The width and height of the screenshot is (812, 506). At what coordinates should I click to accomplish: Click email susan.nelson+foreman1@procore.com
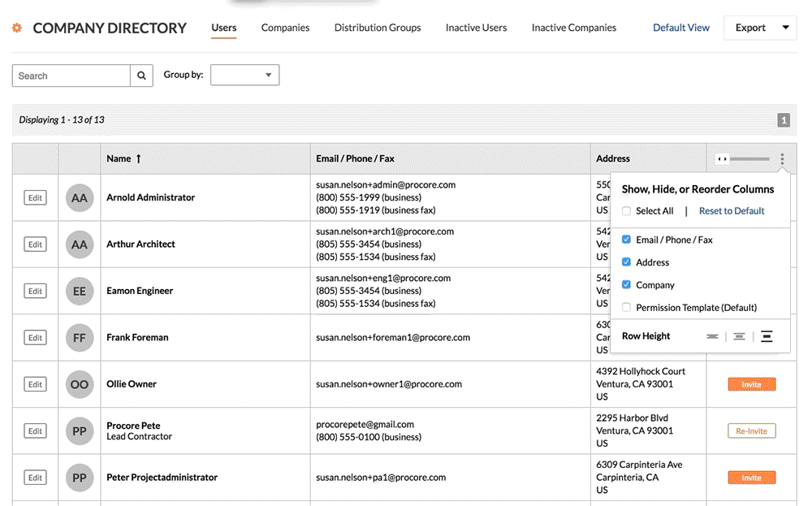[x=393, y=337]
